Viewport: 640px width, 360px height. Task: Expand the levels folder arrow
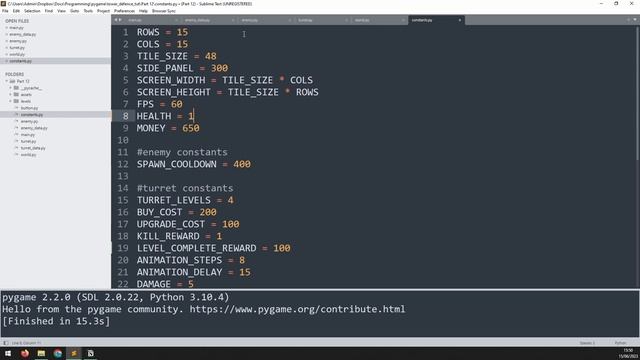tap(11, 101)
